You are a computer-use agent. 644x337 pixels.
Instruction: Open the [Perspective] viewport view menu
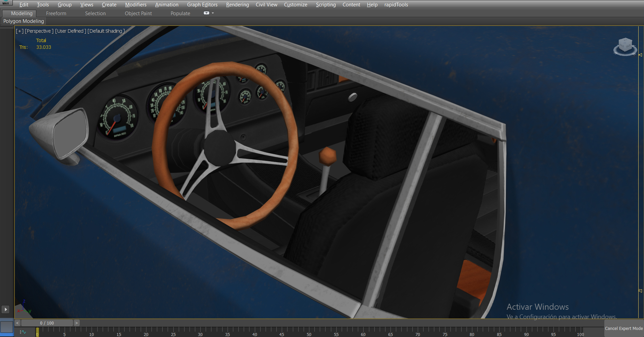pyautogui.click(x=39, y=31)
